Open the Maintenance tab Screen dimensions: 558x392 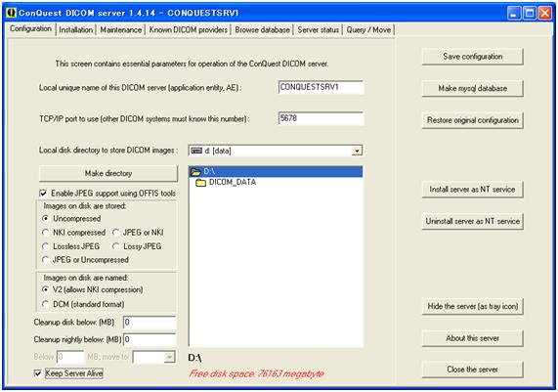point(120,30)
